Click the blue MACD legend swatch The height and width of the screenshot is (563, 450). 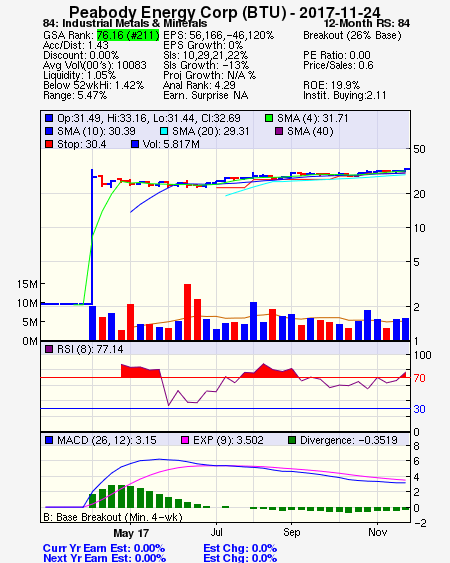pyautogui.click(x=49, y=440)
